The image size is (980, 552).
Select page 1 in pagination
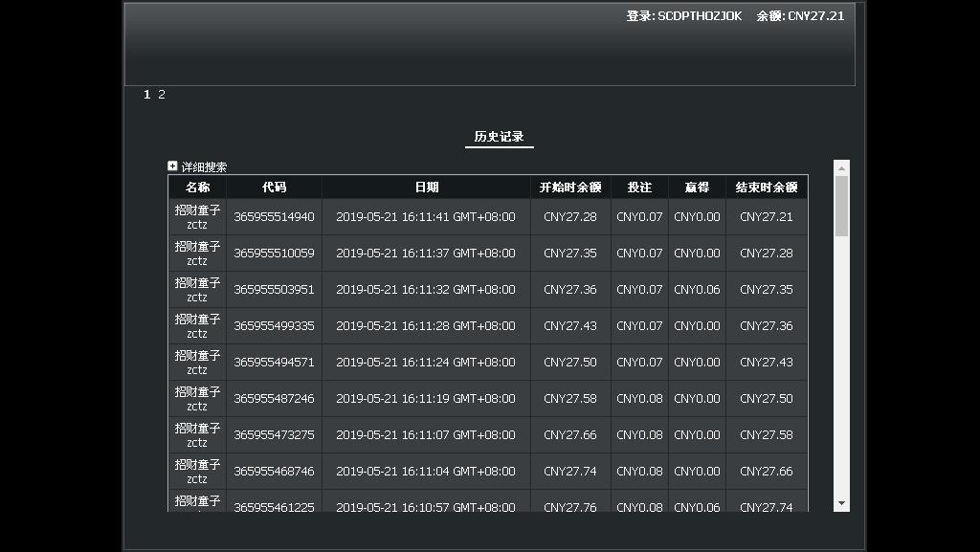click(146, 95)
